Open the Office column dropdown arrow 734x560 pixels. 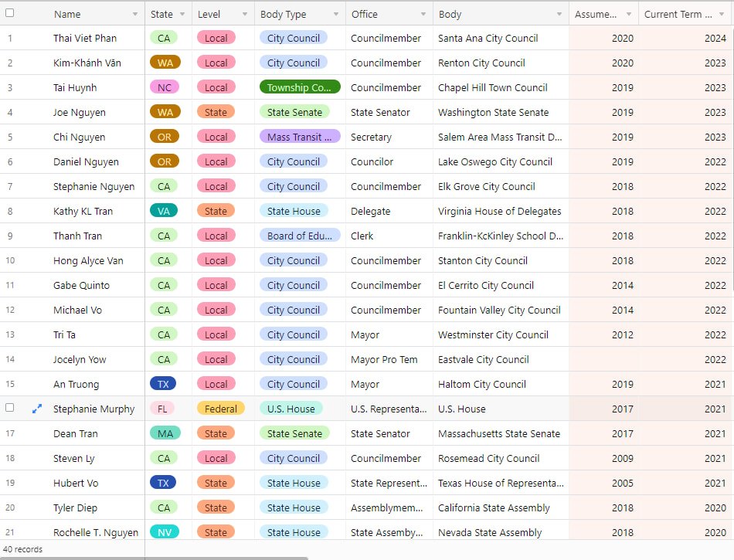[423, 14]
